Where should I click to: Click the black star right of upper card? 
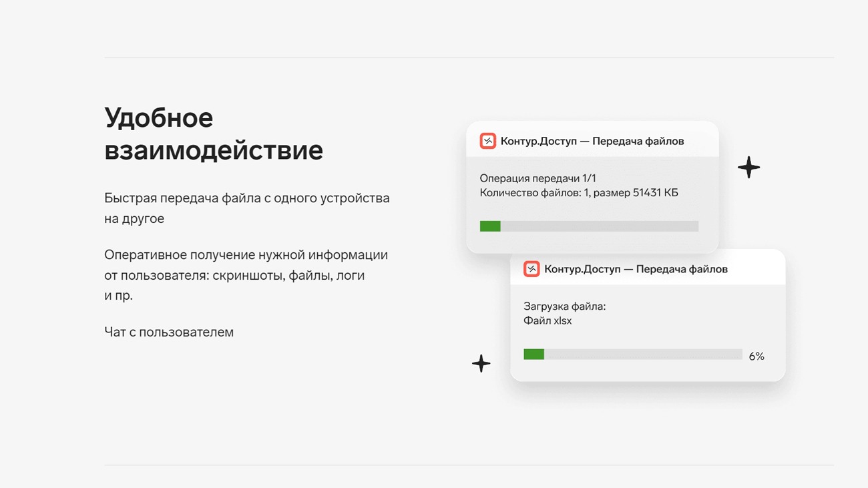point(748,167)
